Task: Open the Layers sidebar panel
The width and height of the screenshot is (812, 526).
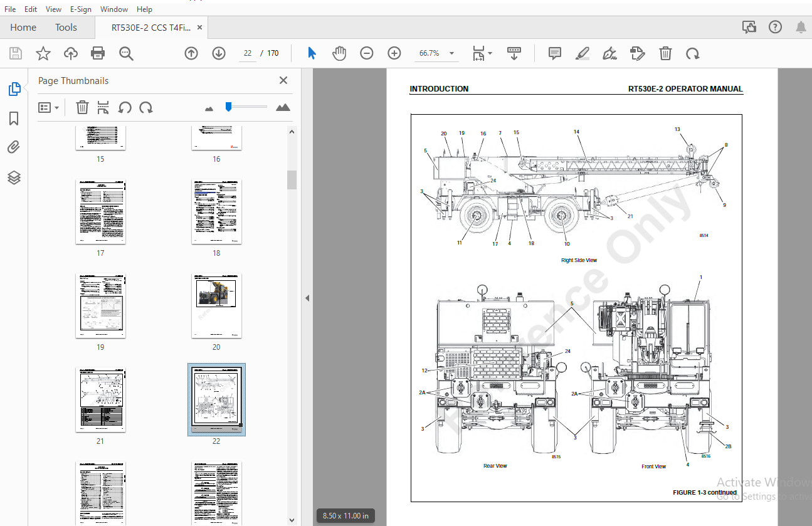Action: pos(14,178)
